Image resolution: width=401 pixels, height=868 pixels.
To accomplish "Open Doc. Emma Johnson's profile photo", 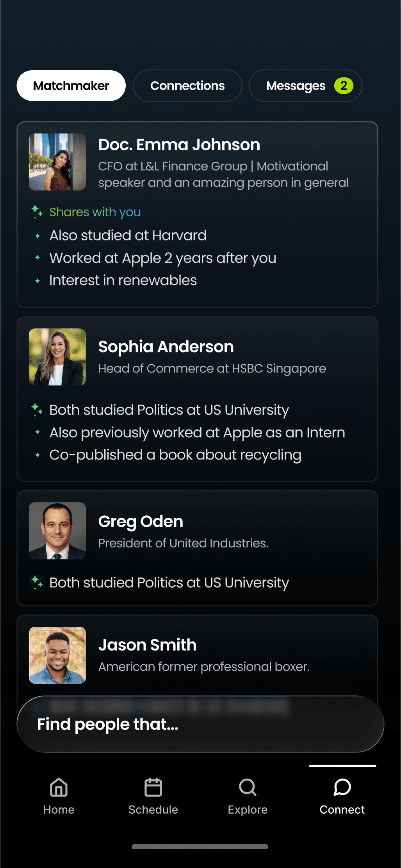I will [x=57, y=162].
